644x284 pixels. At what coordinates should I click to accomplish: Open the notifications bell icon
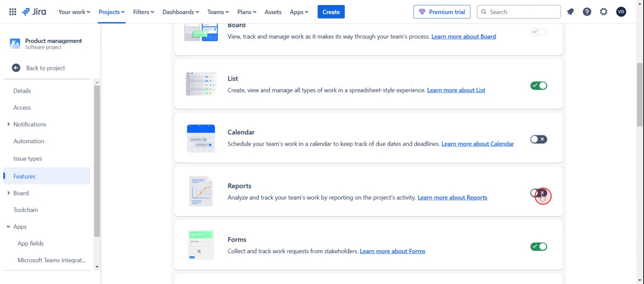point(570,12)
